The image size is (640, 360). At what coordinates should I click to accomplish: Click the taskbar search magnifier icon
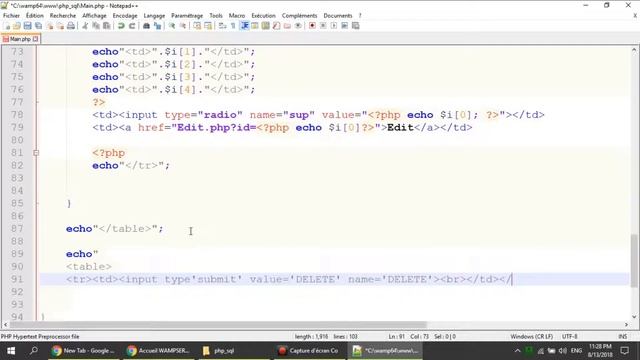click(x=34, y=351)
